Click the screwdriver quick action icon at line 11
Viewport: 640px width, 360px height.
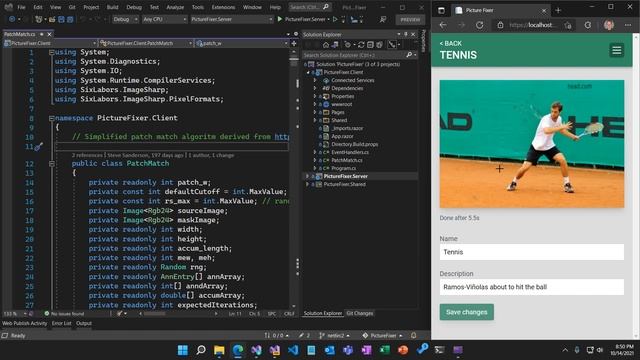pos(39,147)
